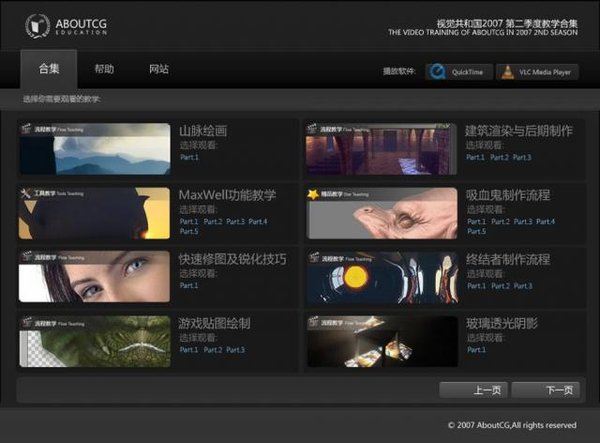This screenshot has width=600, height=443.
Task: Open Part.5 of MaxWell功能教学
Action: 189,232
